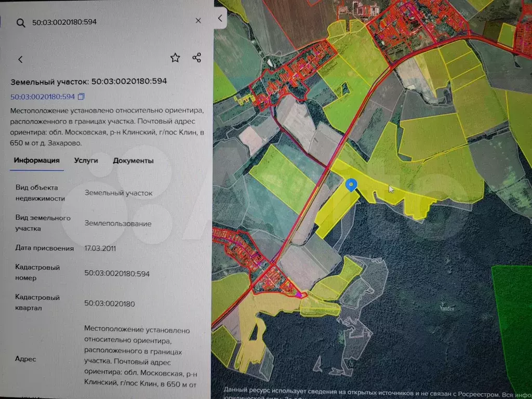Clear the search field with X

198,21
